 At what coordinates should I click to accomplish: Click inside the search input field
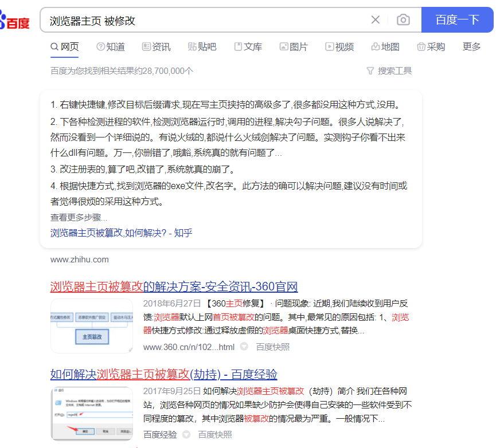point(206,20)
